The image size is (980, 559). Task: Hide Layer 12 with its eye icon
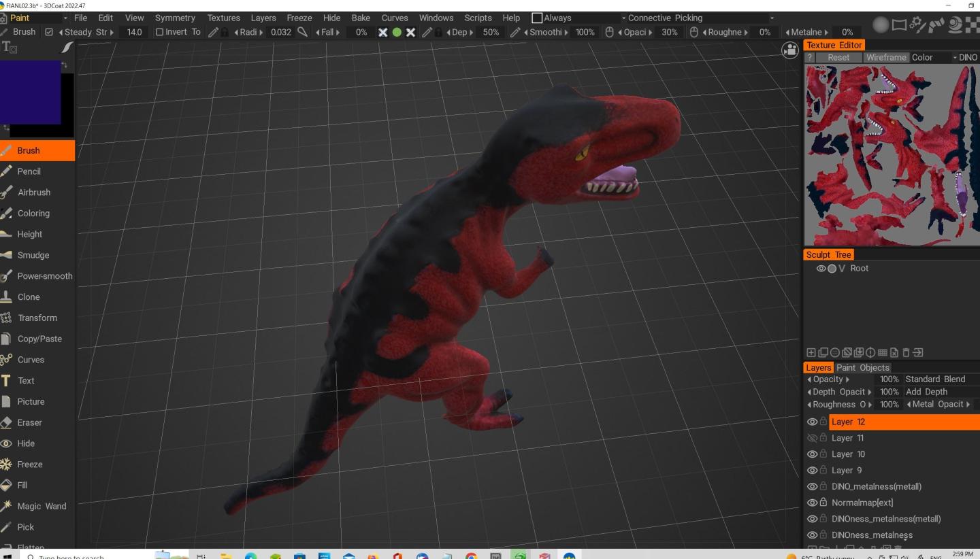812,422
